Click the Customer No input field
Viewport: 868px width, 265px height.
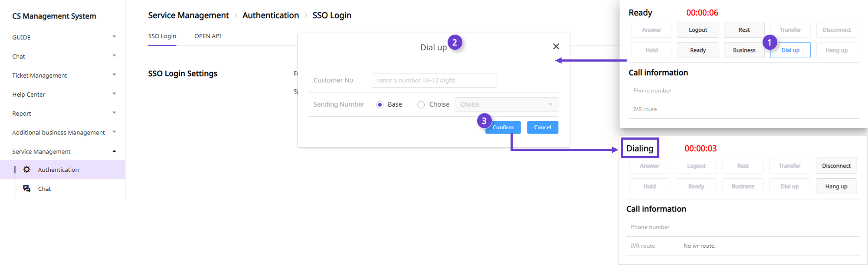(x=434, y=80)
